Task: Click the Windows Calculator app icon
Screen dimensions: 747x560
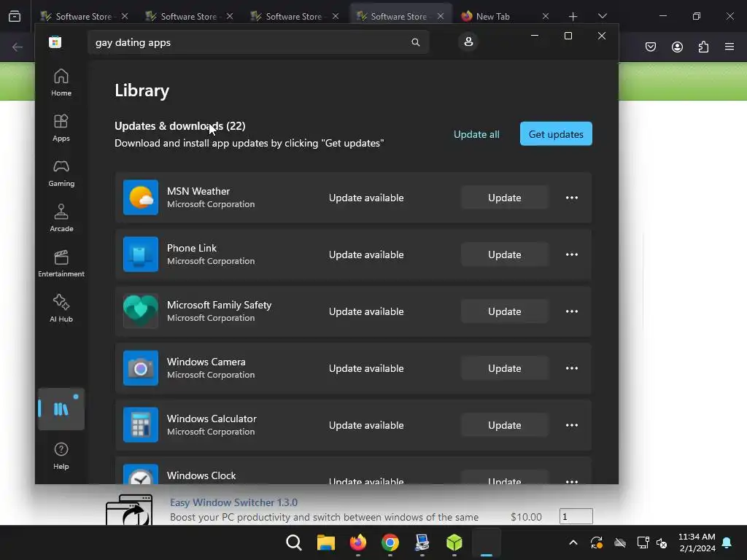Action: click(x=141, y=425)
